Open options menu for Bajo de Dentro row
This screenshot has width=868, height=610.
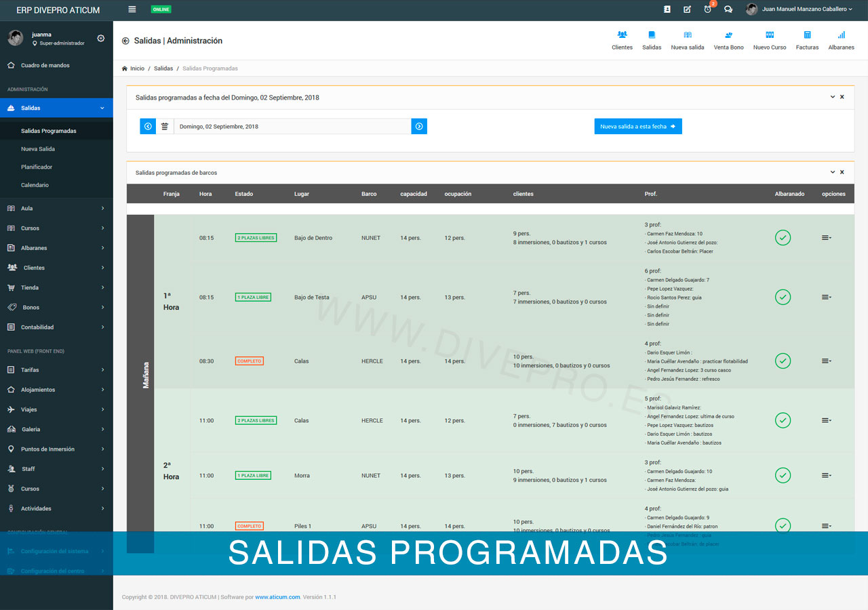827,238
